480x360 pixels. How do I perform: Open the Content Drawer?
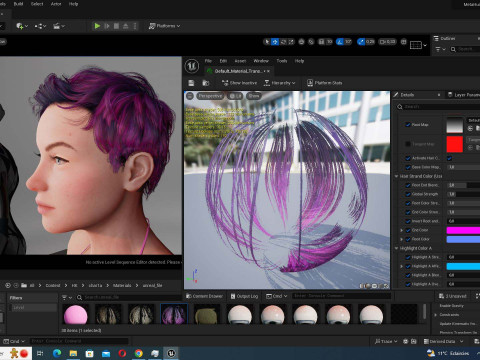(204, 296)
